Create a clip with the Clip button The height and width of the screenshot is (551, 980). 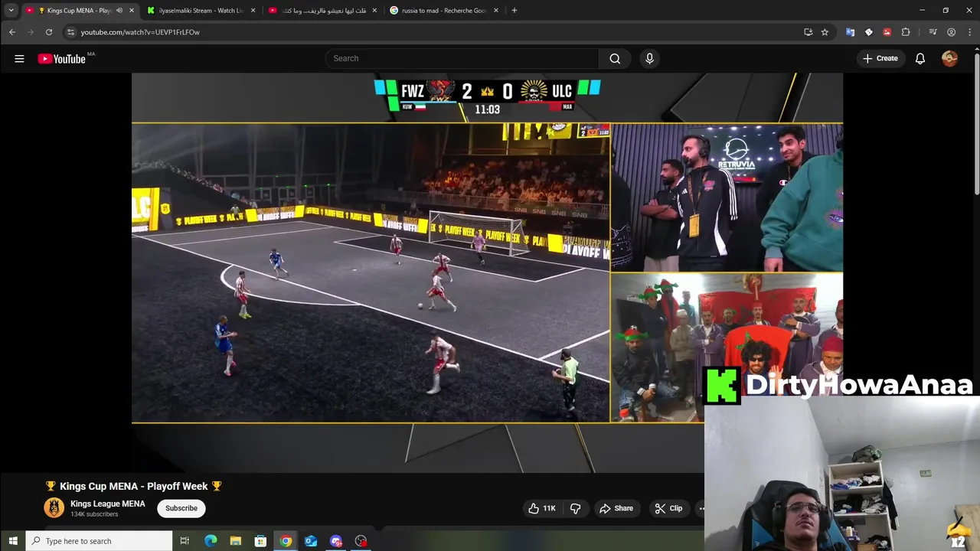pos(668,508)
